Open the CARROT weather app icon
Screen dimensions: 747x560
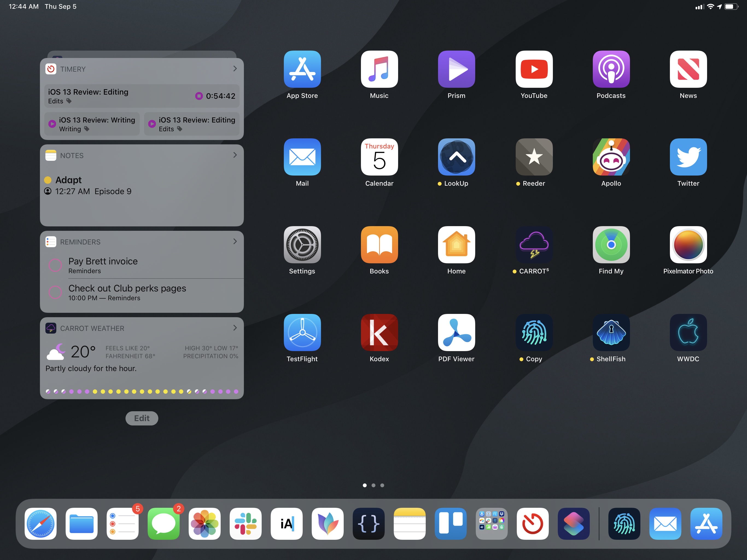pos(534,245)
